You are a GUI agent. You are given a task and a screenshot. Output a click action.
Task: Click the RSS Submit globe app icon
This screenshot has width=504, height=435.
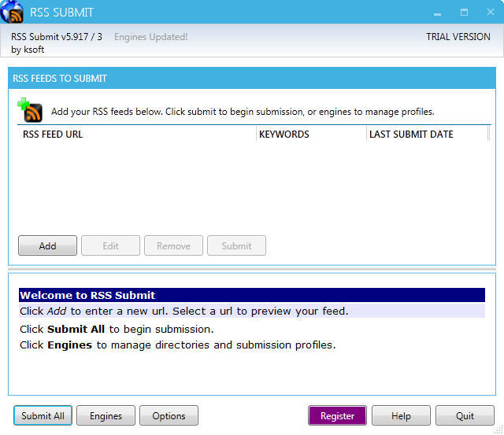[12, 12]
